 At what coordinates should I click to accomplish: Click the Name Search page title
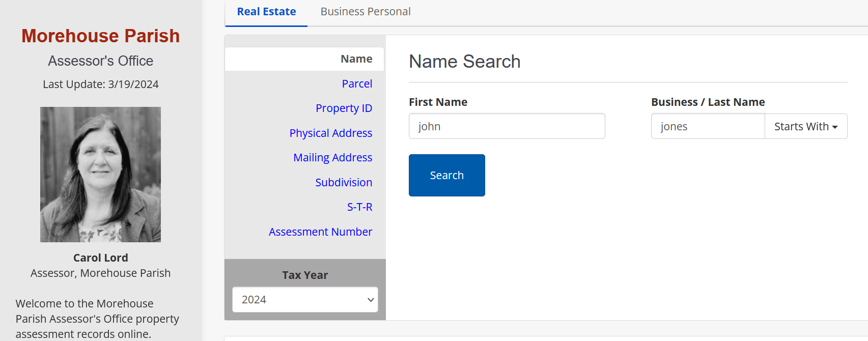[x=464, y=61]
